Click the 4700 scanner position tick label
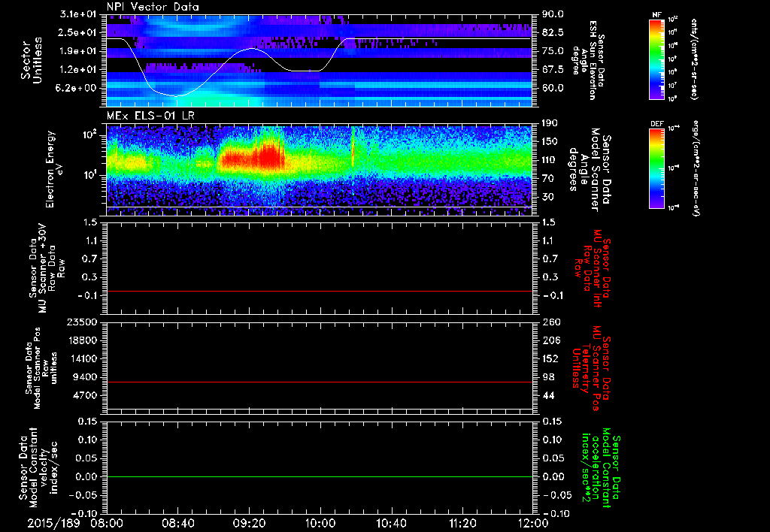This screenshot has width=770, height=532. click(85, 395)
